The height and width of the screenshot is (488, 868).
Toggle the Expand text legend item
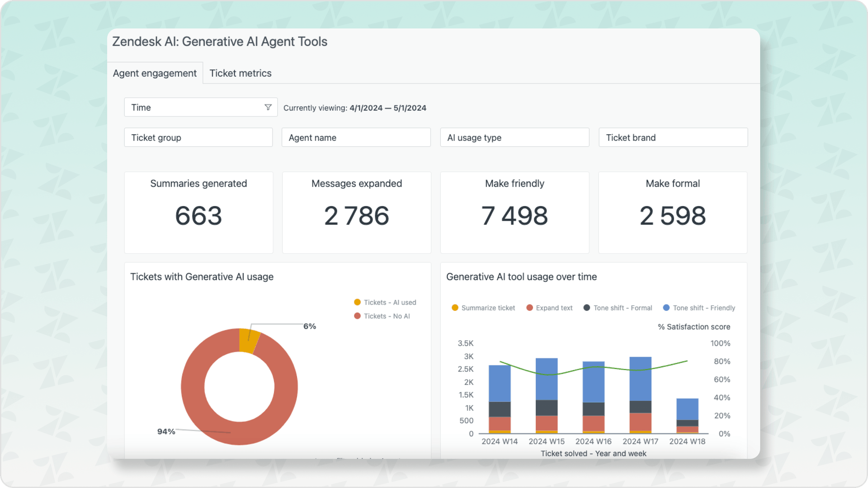(x=549, y=308)
